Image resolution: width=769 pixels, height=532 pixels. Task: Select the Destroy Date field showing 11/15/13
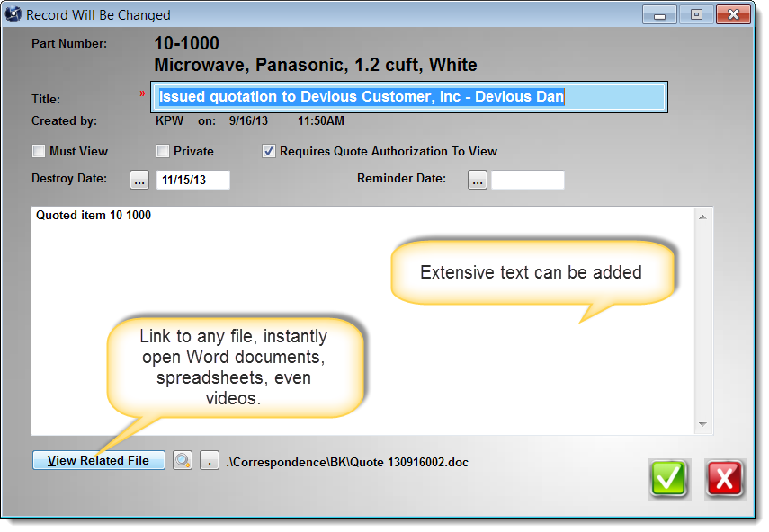pos(192,180)
